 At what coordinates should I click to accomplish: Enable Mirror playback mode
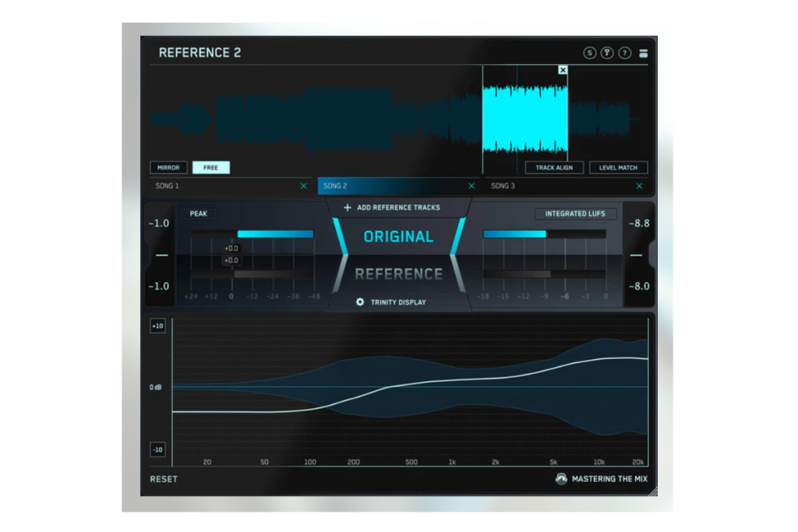(x=168, y=167)
